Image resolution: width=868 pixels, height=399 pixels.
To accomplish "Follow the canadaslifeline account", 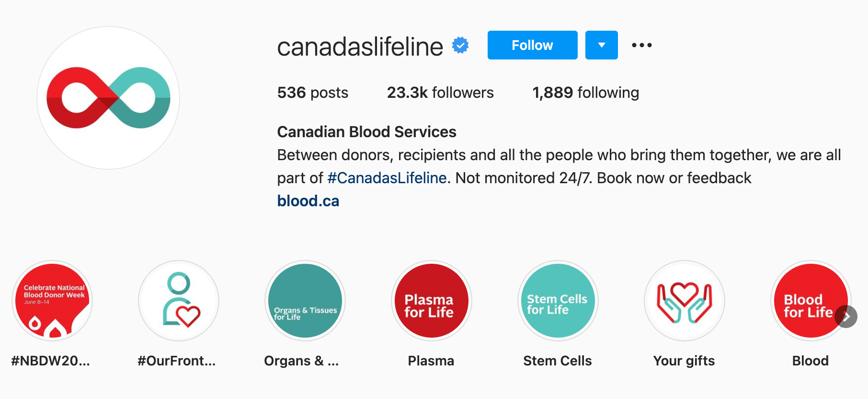I will [x=533, y=45].
